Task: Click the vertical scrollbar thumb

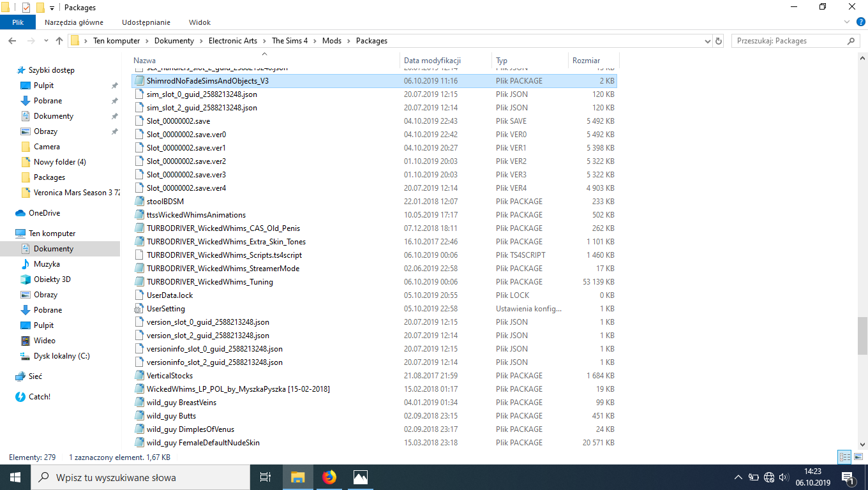Action: click(x=862, y=335)
